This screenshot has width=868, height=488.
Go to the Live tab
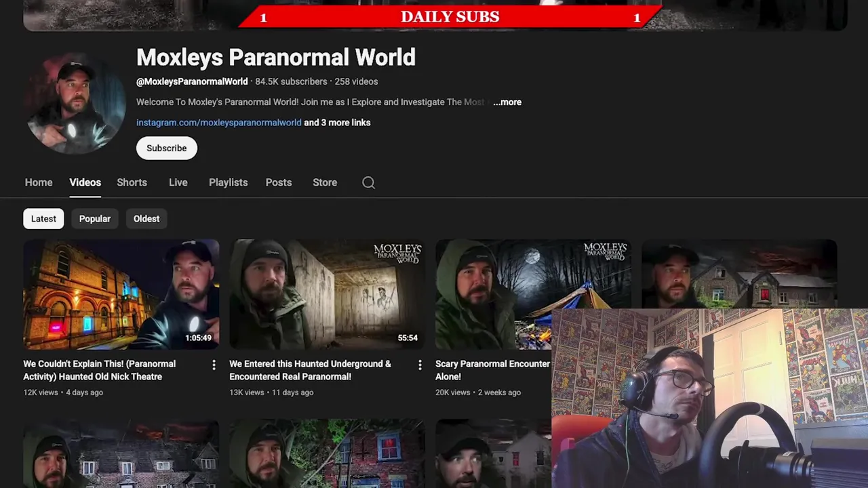click(178, 182)
